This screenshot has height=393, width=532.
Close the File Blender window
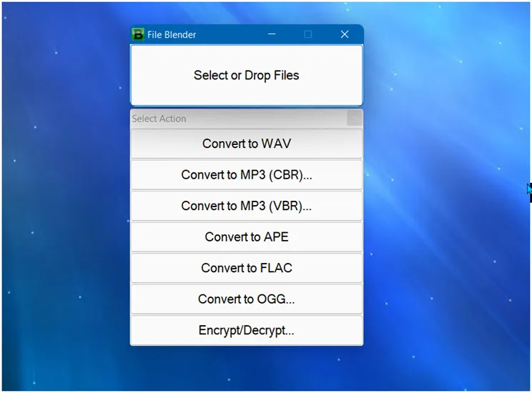(x=345, y=34)
